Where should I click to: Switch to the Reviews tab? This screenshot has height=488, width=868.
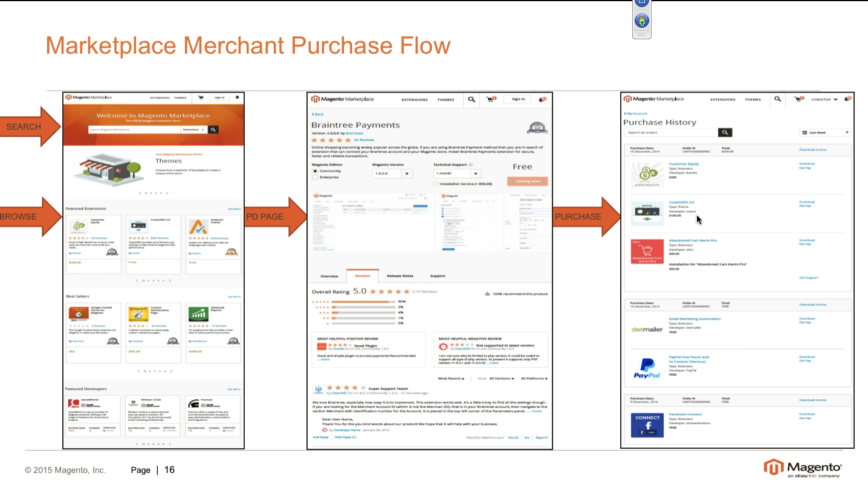363,276
